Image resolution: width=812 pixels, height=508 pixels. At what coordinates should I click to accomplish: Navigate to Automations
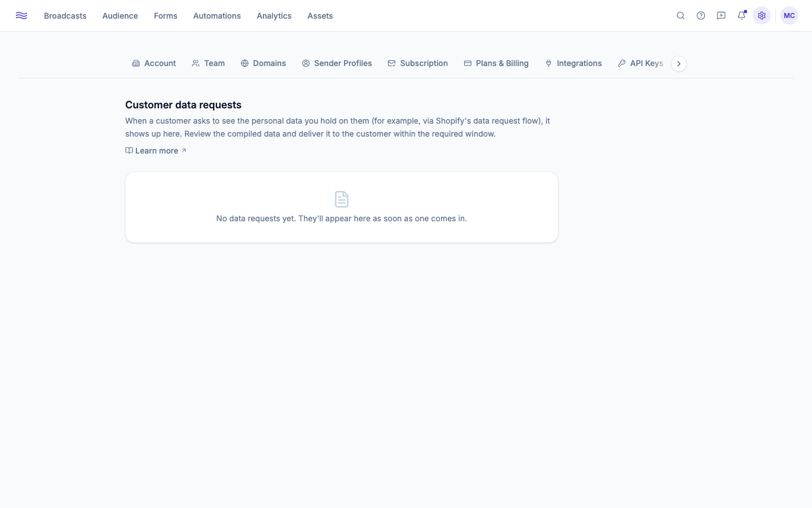217,16
